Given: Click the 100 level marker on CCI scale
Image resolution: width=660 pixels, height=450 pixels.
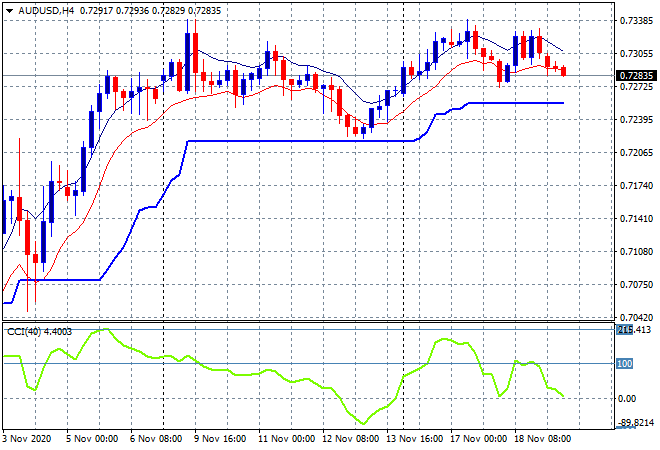Looking at the screenshot, I should 626,364.
